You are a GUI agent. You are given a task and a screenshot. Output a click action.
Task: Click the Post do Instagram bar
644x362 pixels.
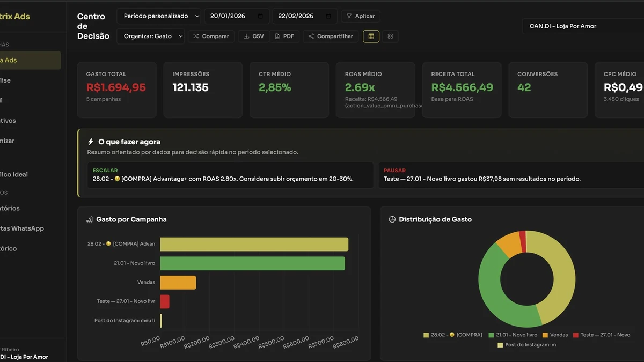point(161,321)
